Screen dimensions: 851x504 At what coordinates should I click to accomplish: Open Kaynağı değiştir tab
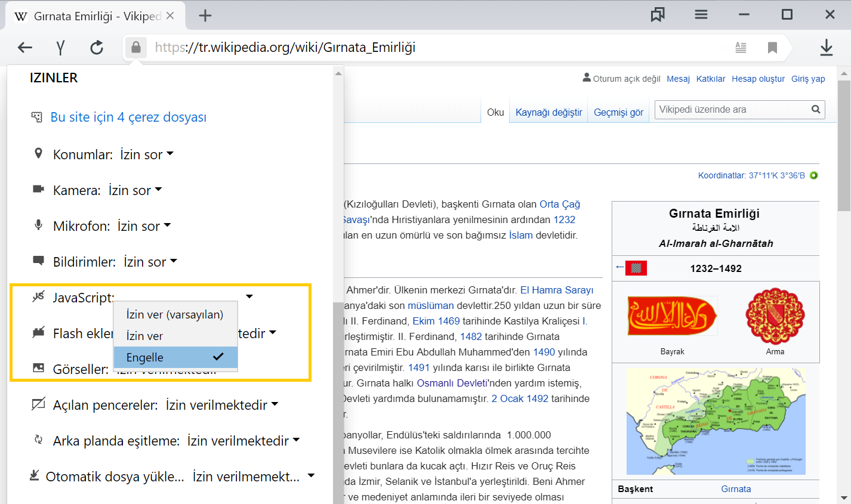pos(548,112)
